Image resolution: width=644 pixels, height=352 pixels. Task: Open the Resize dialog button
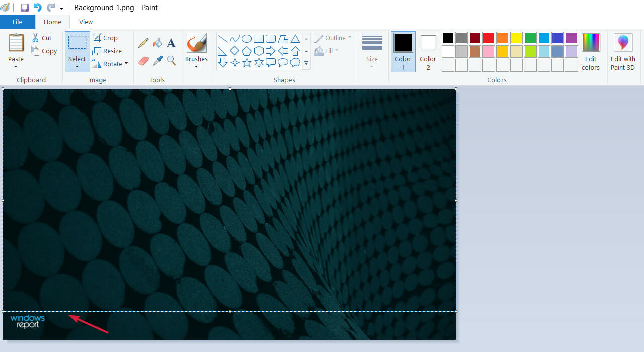click(107, 51)
